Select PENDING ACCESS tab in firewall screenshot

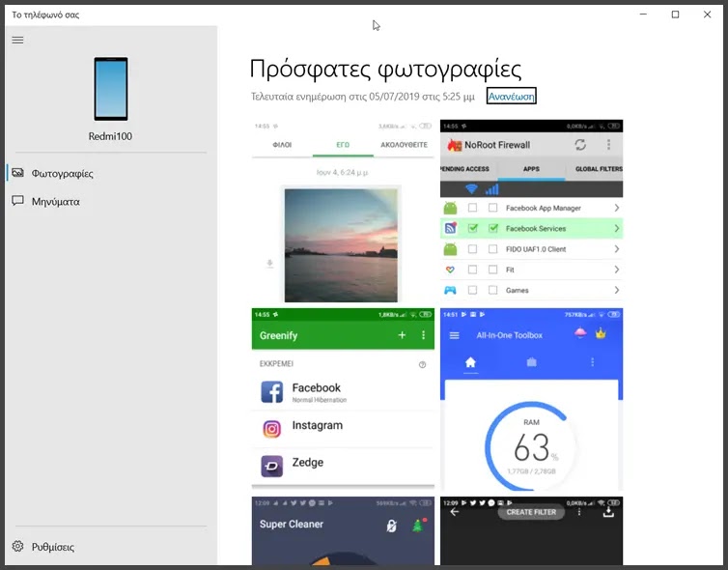(464, 169)
